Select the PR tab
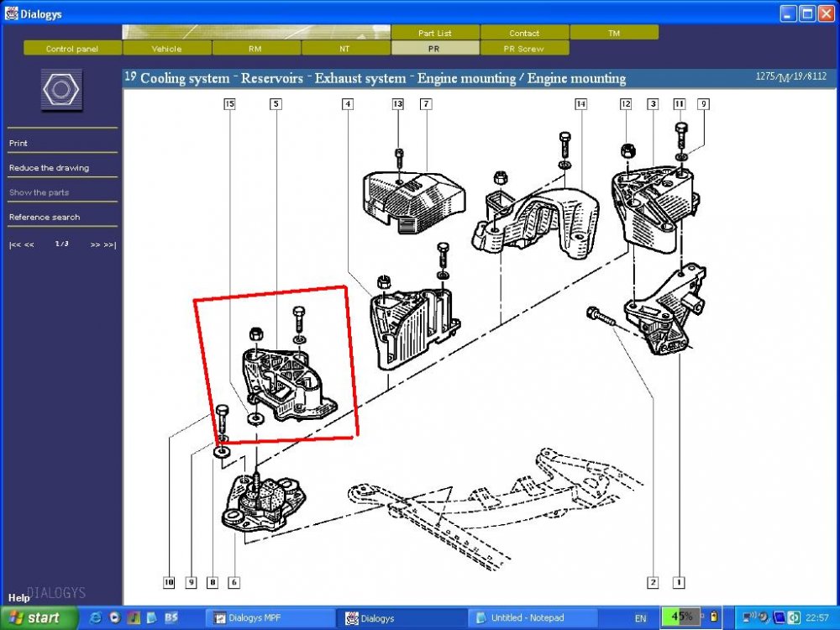This screenshot has width=840, height=630. (434, 48)
